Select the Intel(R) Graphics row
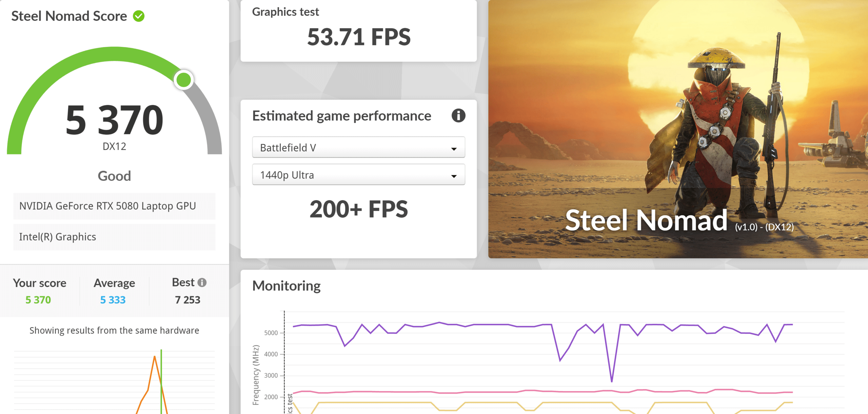Screen dimensions: 868x414 click(x=114, y=237)
